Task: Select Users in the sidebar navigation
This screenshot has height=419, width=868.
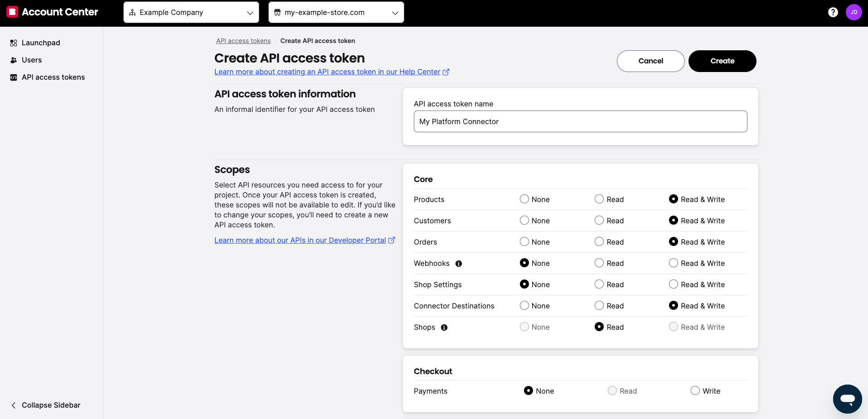Action: pyautogui.click(x=32, y=60)
